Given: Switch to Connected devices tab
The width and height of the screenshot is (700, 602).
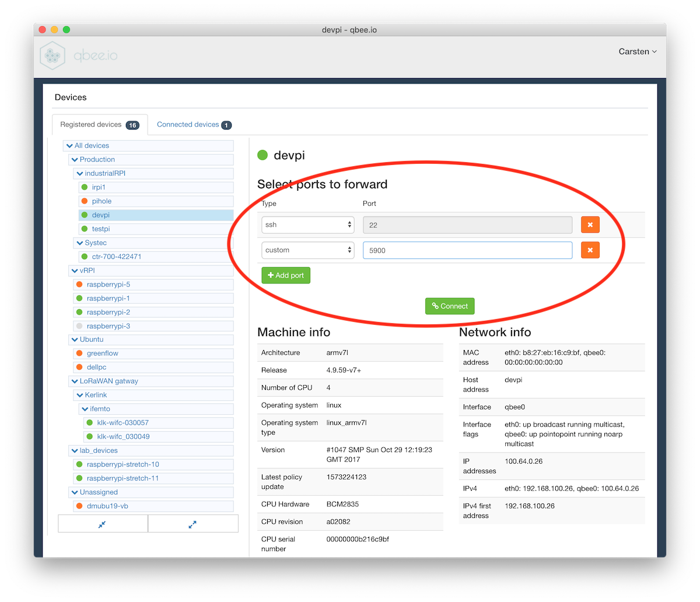Looking at the screenshot, I should point(194,124).
